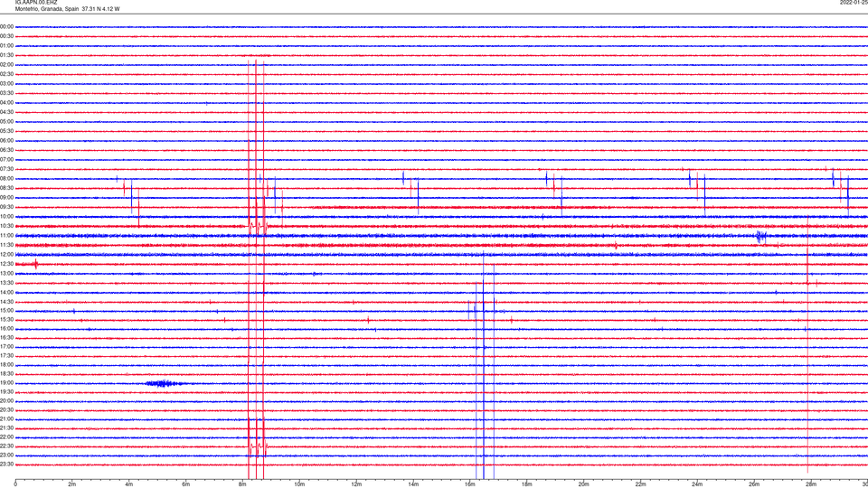
Task: Click the 08:30 time label
Action: coord(6,188)
